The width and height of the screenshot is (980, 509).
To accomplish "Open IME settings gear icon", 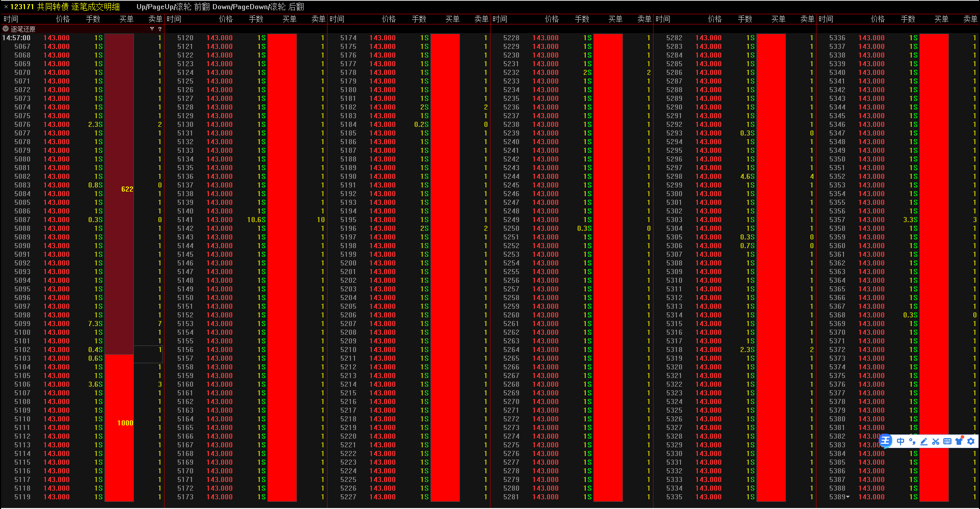I will click(971, 441).
